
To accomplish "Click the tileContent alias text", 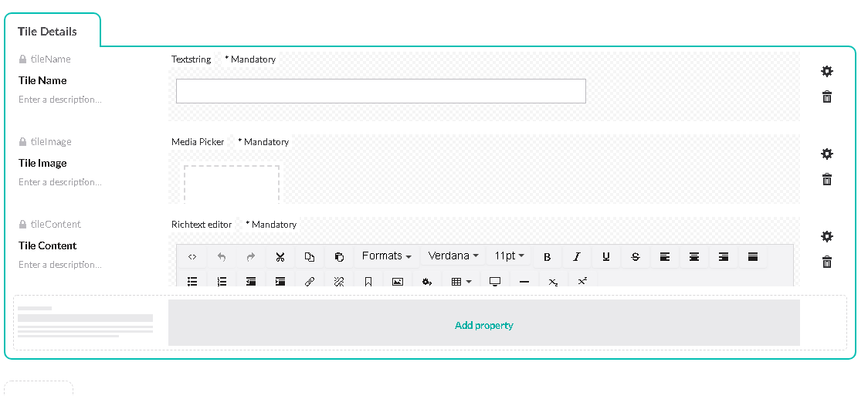I will pos(56,225).
